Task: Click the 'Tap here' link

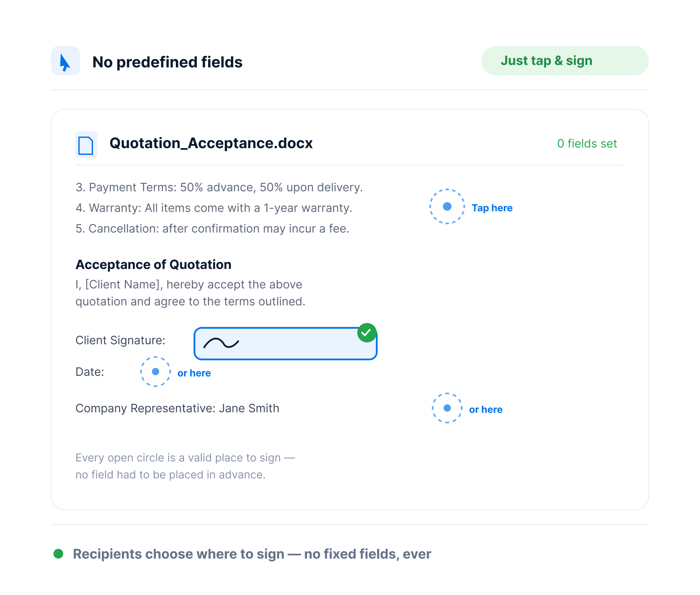Action: [x=492, y=208]
